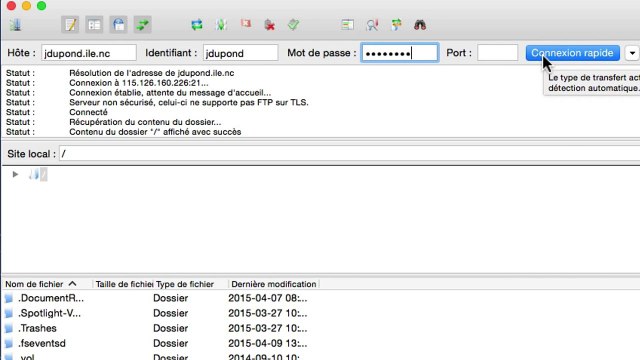
Task: Toggle the transfer queue display icon
Action: pos(142,25)
